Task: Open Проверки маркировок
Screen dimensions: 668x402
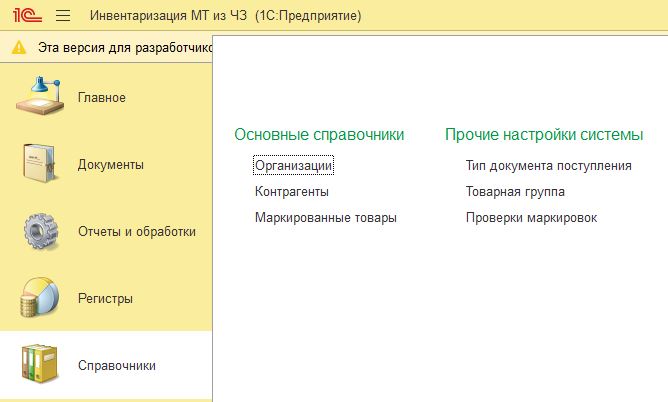Action: [531, 218]
